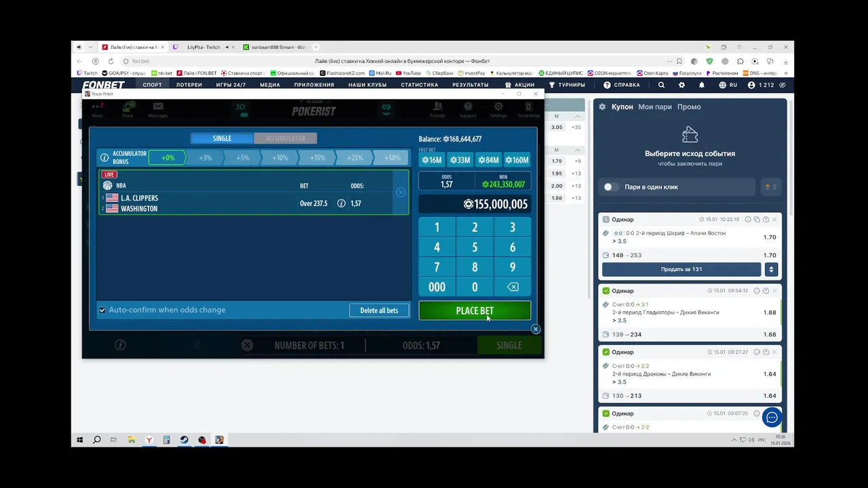Tap keypad digit 5
Viewport: 868px width, 488px height.
tap(475, 247)
